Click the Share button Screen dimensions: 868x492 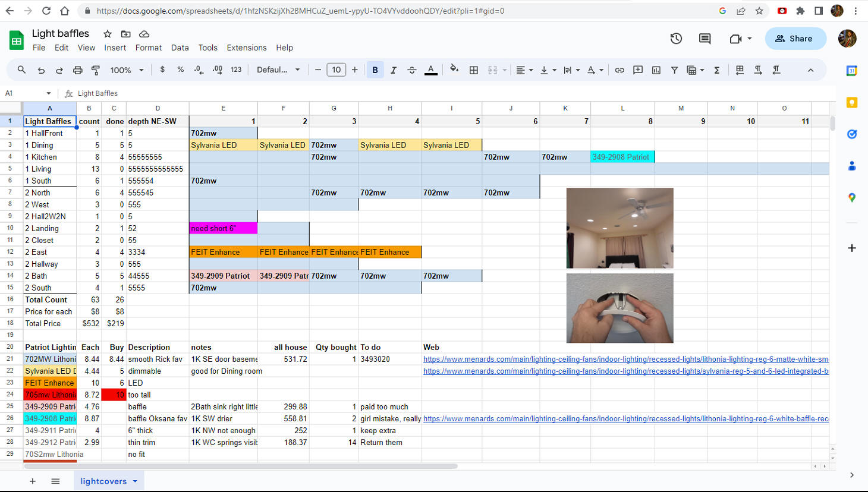(795, 39)
